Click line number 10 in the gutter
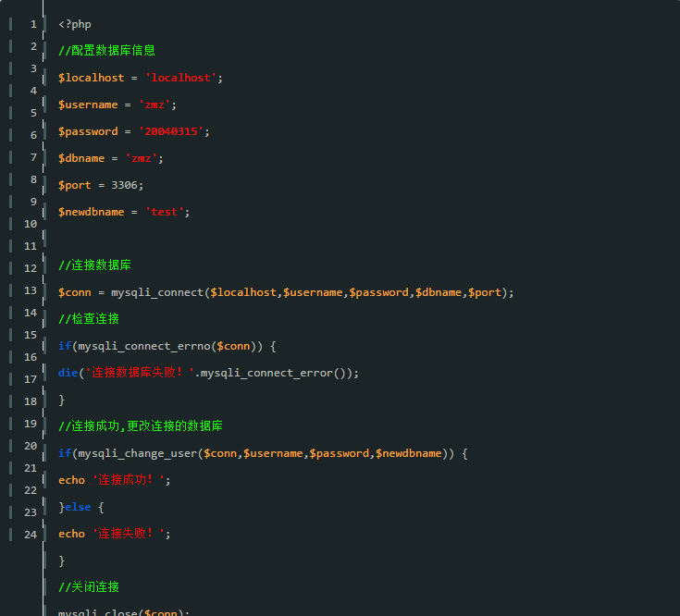The width and height of the screenshot is (680, 616). point(31,224)
